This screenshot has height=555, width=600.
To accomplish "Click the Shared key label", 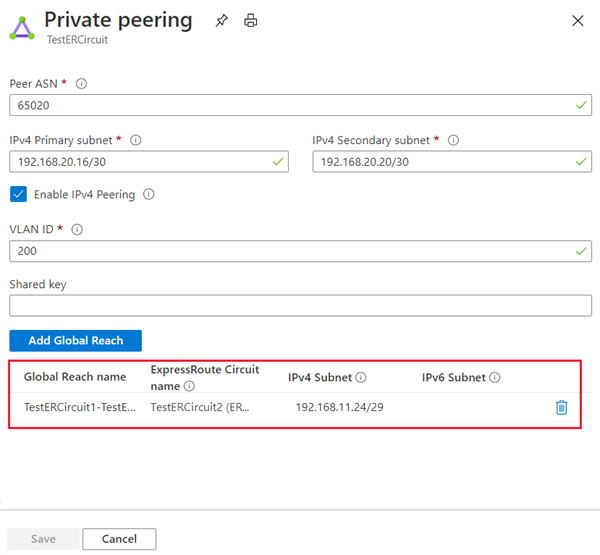I will point(38,284).
